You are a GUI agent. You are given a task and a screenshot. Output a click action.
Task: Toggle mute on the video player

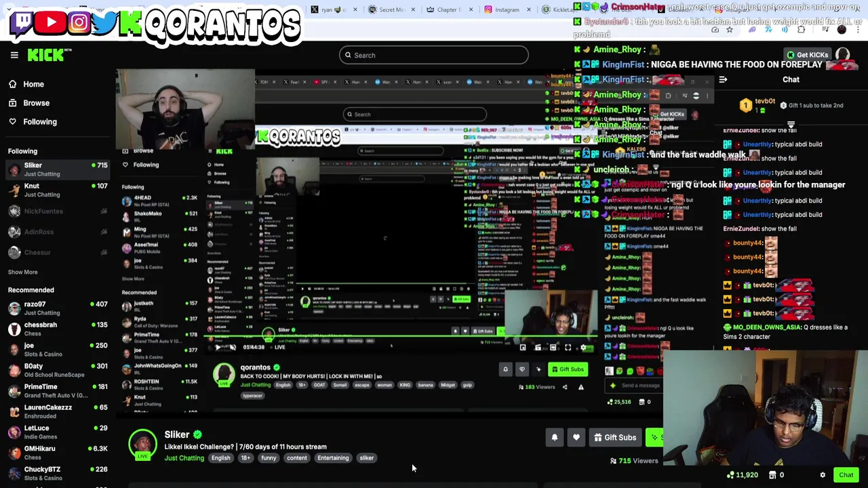click(232, 347)
